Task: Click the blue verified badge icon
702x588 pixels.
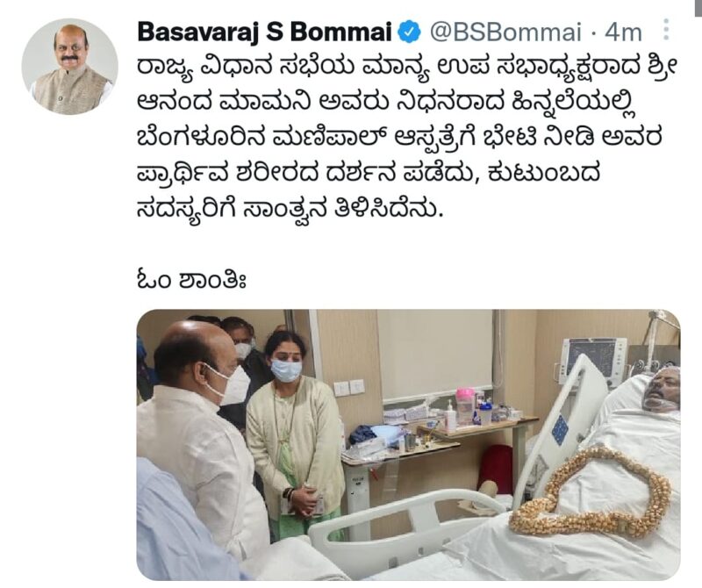Action: click(409, 32)
